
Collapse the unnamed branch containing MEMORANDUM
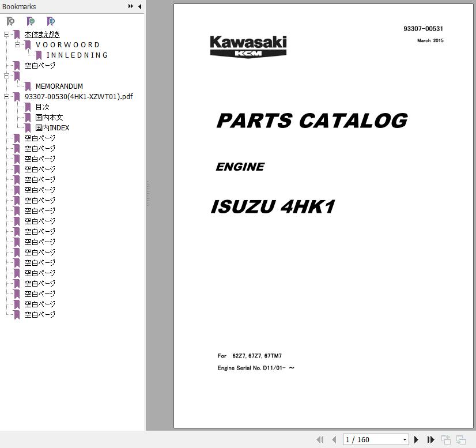click(x=6, y=76)
